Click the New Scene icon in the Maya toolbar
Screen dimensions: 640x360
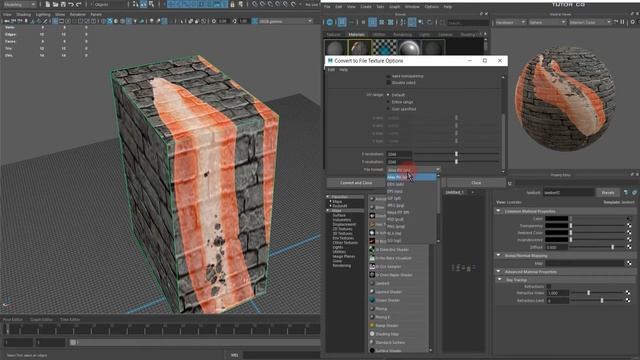coord(48,4)
